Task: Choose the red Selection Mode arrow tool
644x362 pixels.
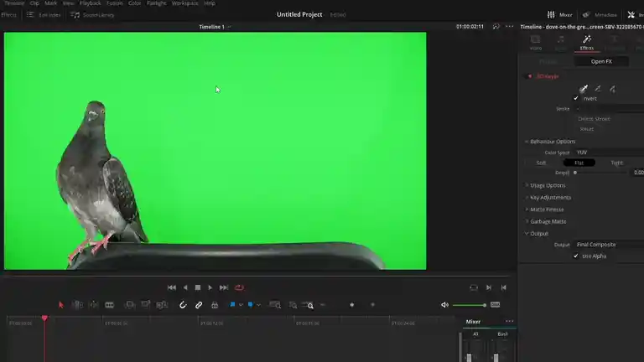Action: tap(61, 305)
